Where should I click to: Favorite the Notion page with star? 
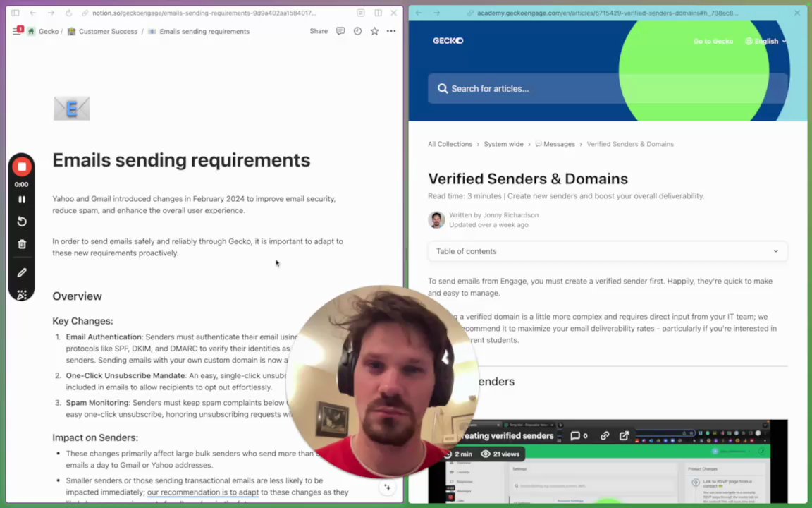(374, 31)
